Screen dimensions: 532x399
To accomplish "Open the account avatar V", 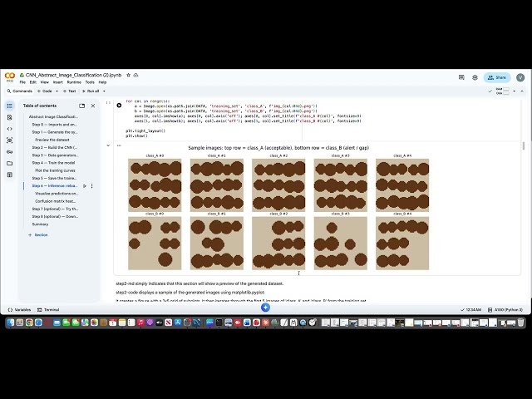I will point(520,77).
